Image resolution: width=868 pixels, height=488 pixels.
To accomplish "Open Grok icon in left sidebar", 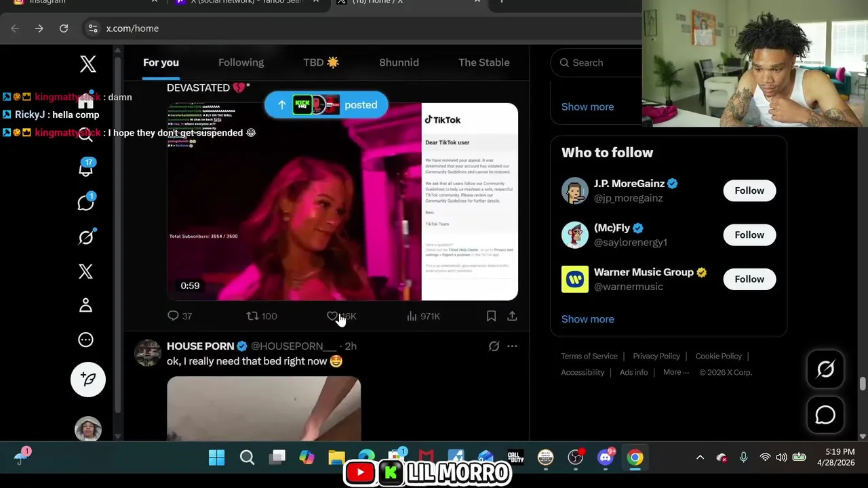I will (86, 237).
